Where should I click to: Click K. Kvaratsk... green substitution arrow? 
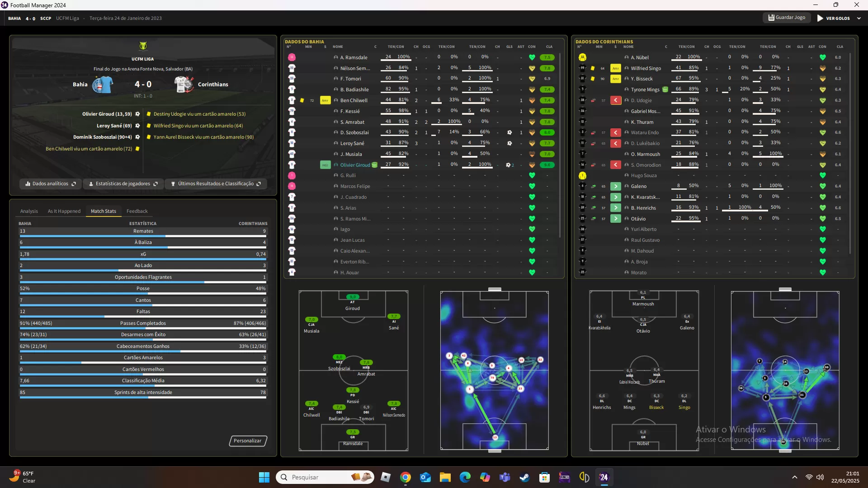[615, 197]
